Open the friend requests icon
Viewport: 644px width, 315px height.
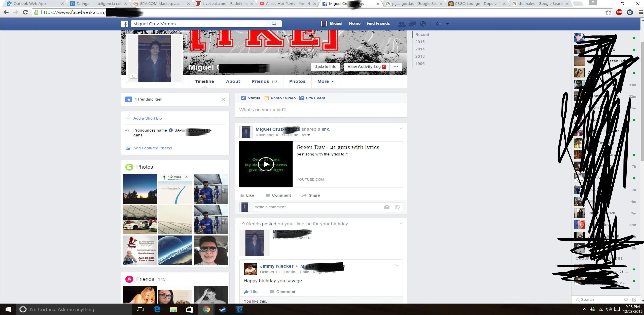[x=402, y=24]
